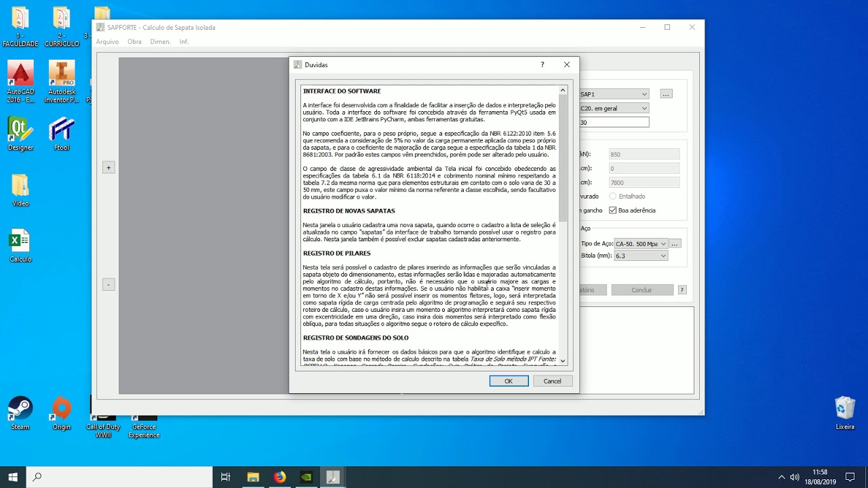Open File Explorer from the taskbar
868x488 pixels.
[x=253, y=477]
